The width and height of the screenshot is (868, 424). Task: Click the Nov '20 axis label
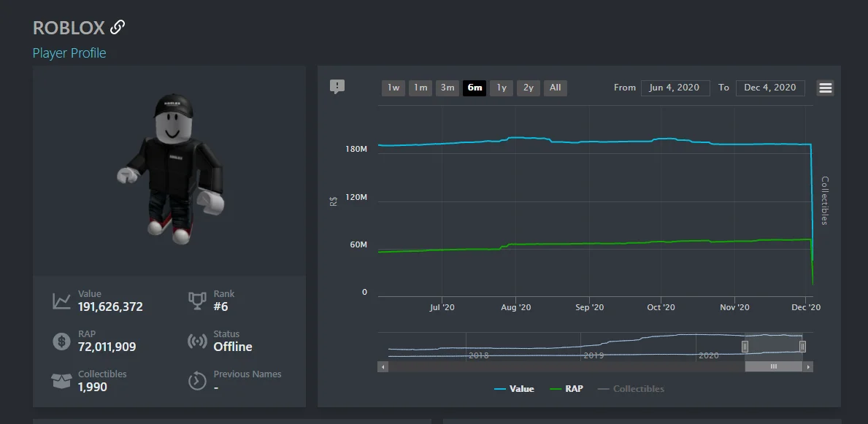(734, 307)
